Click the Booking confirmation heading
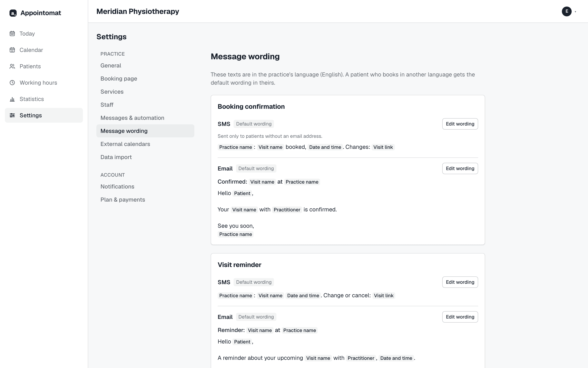The width and height of the screenshot is (588, 368). (x=251, y=107)
